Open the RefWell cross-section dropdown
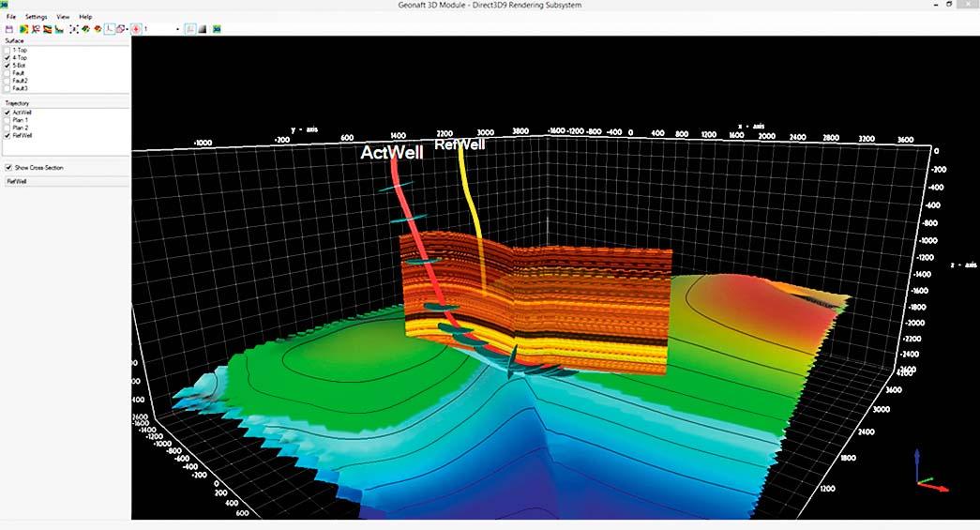The width and height of the screenshot is (980, 530). point(66,182)
